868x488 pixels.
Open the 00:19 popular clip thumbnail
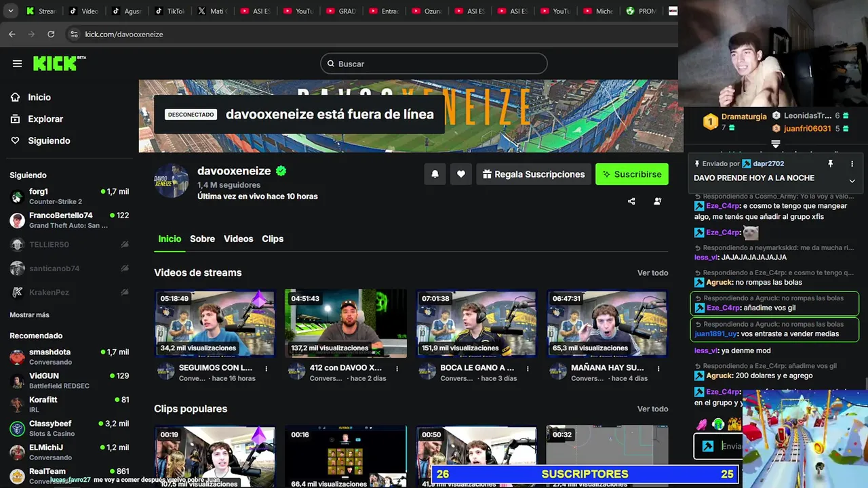pyautogui.click(x=215, y=456)
